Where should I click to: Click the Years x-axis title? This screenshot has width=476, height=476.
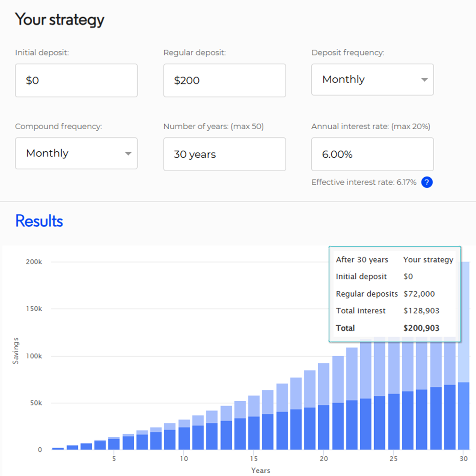pos(260,470)
